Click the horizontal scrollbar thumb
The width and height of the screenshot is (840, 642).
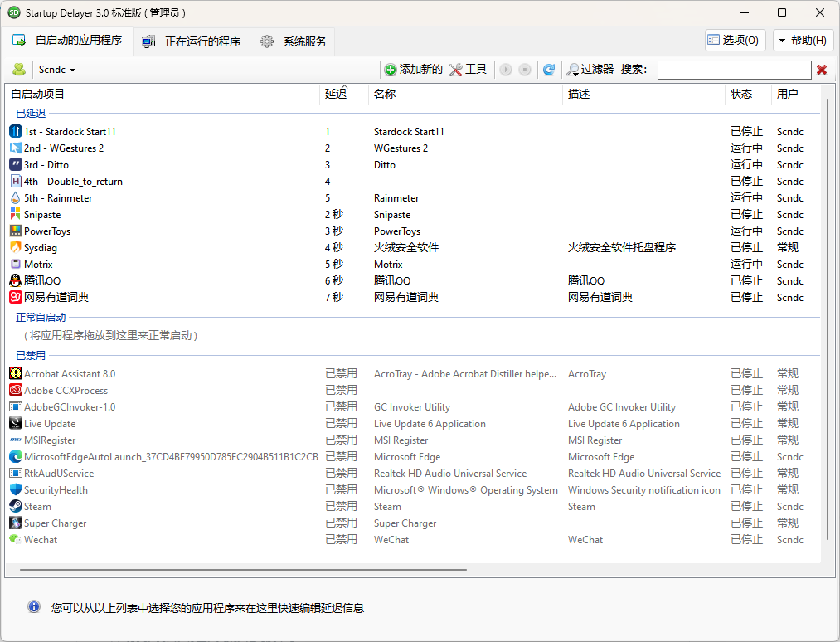[243, 570]
